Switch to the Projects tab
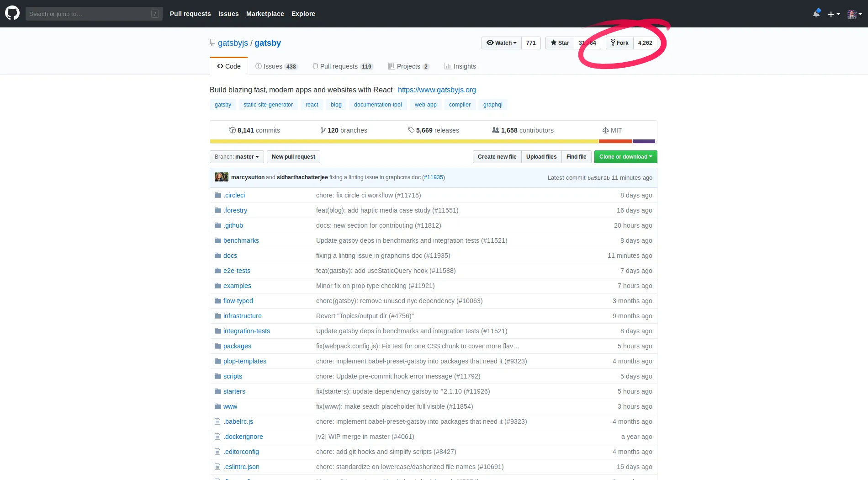Image resolution: width=868 pixels, height=480 pixels. tap(409, 66)
